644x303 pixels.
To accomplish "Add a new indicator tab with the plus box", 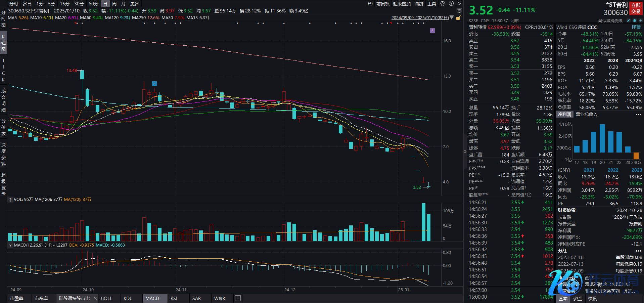I will coord(238,298).
